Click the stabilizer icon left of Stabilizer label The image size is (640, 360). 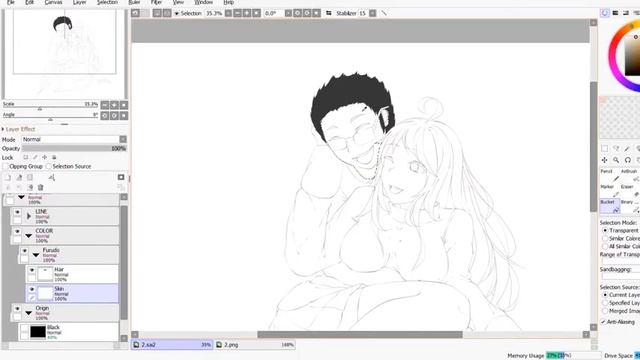pos(329,13)
